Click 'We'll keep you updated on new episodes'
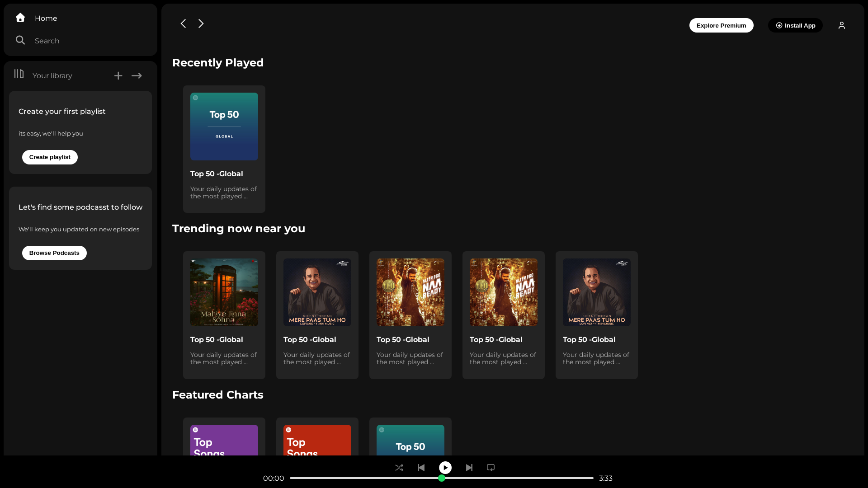This screenshot has width=868, height=488. coord(79,229)
